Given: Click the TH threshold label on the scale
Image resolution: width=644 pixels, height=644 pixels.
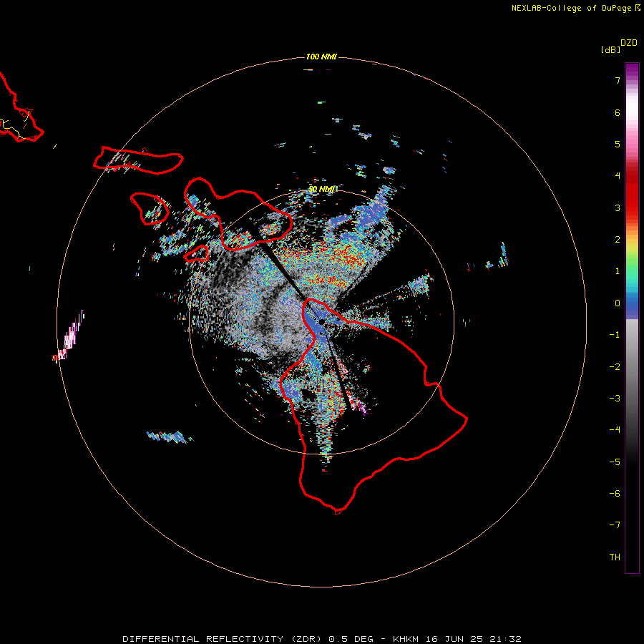Looking at the screenshot, I should click(615, 557).
